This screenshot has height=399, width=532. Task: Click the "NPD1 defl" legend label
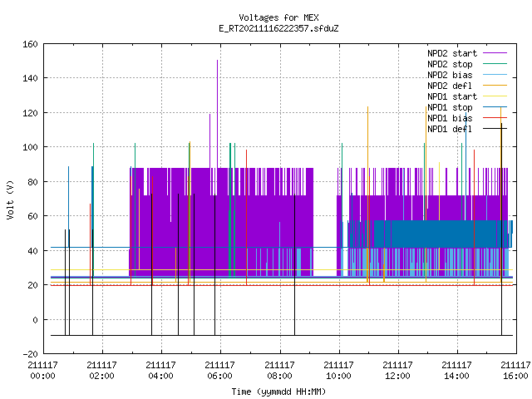pyautogui.click(x=450, y=130)
